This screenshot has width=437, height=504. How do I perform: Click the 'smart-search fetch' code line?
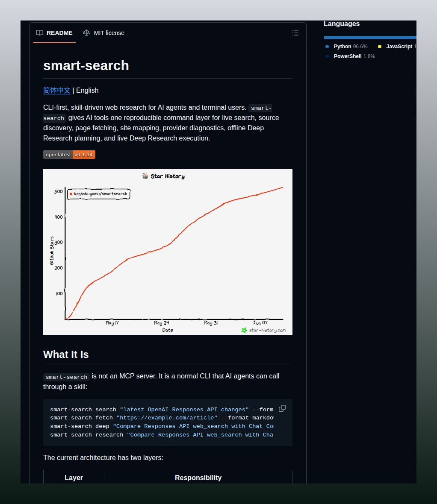162,418
